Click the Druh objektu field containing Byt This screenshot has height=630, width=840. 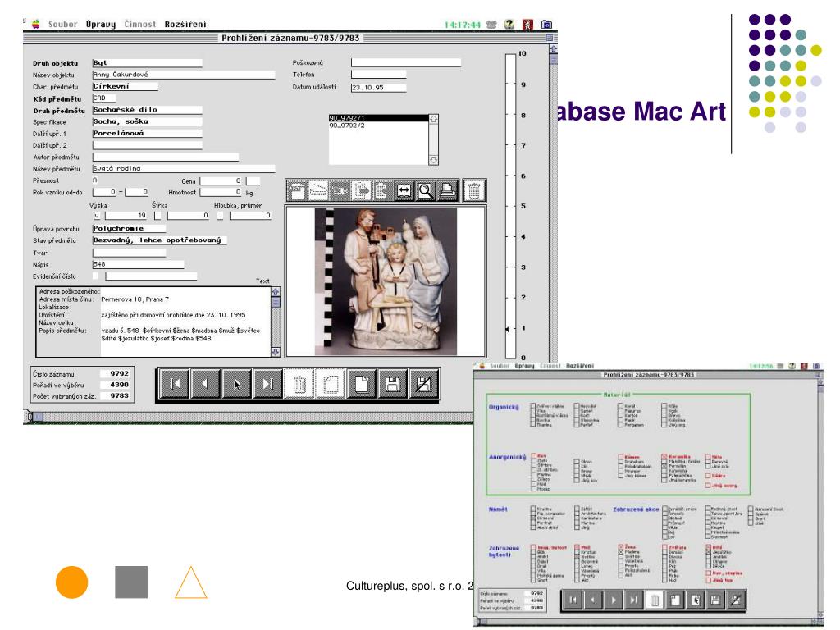148,63
